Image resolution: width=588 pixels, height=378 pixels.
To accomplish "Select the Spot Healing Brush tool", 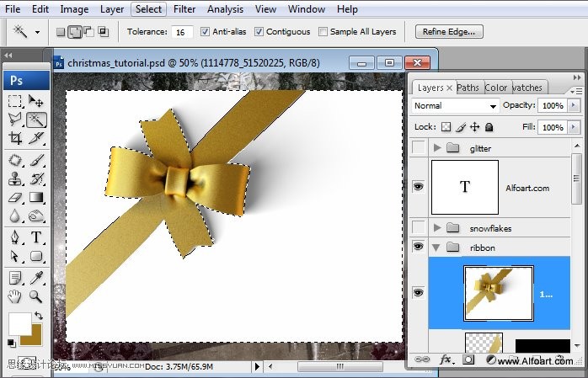I will pos(15,160).
